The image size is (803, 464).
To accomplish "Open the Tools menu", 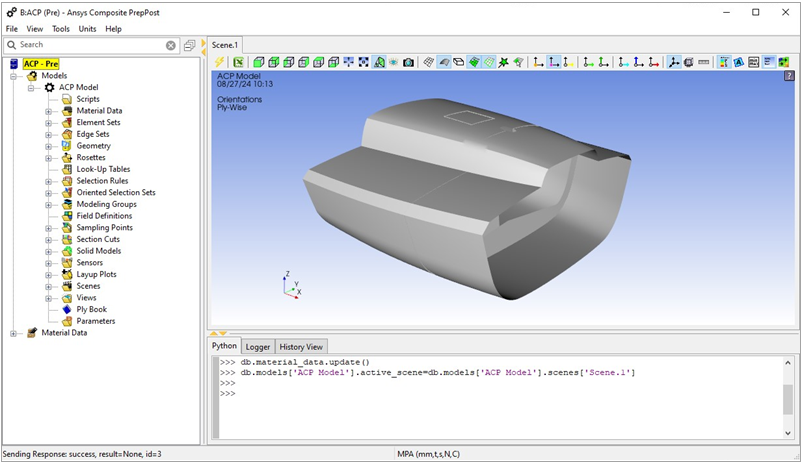I will [60, 29].
